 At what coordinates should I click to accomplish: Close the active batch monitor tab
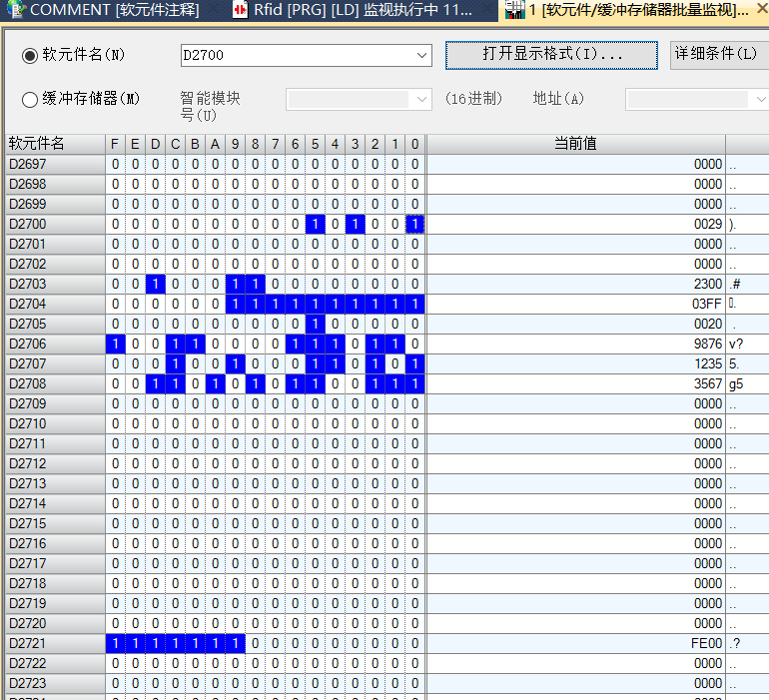click(761, 10)
